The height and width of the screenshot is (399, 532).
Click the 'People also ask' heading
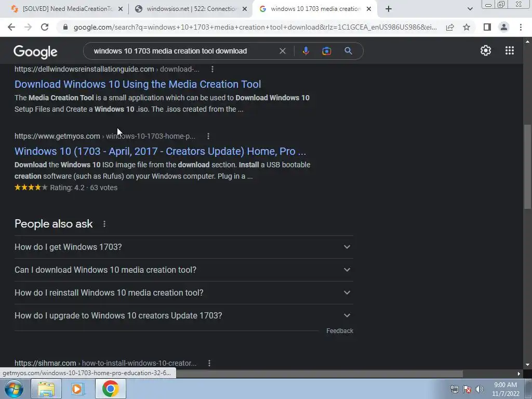pos(54,224)
